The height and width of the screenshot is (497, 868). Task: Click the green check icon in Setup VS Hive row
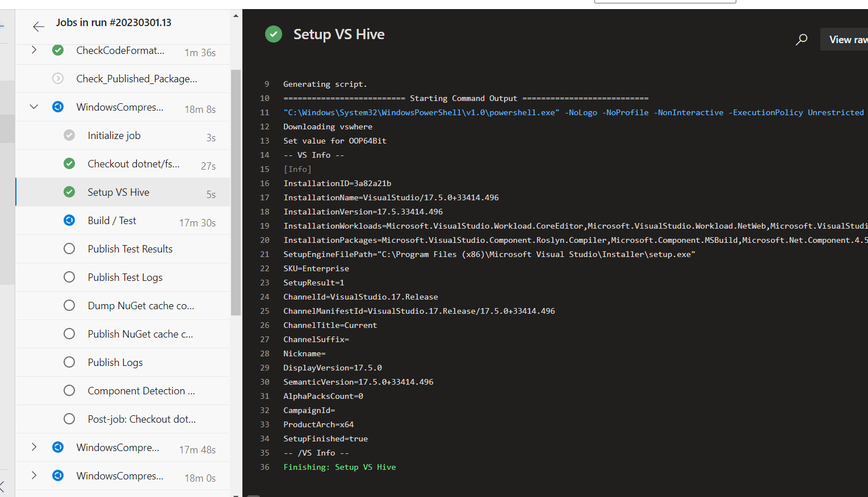point(69,192)
